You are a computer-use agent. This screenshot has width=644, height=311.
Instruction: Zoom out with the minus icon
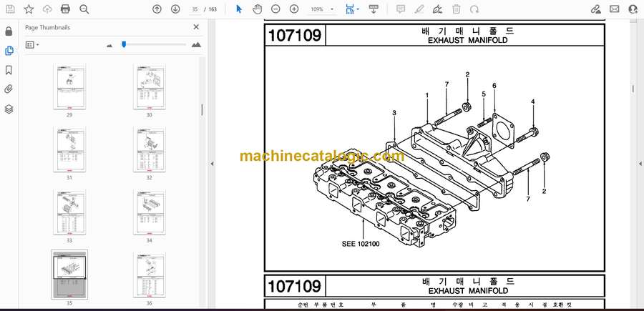(275, 9)
